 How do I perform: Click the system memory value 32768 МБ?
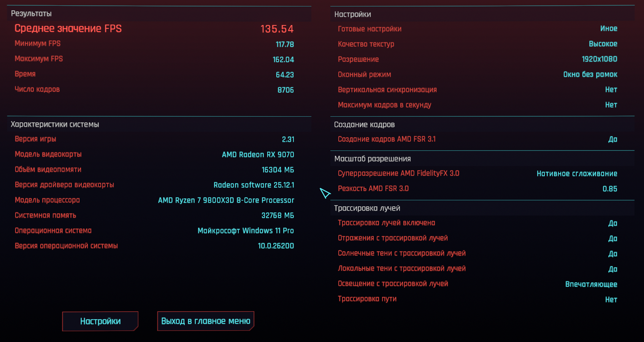278,215
